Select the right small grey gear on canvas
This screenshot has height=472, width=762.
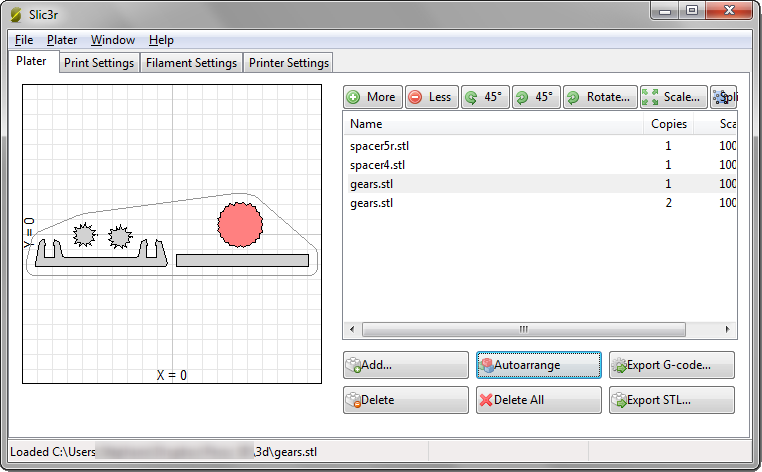click(x=120, y=237)
